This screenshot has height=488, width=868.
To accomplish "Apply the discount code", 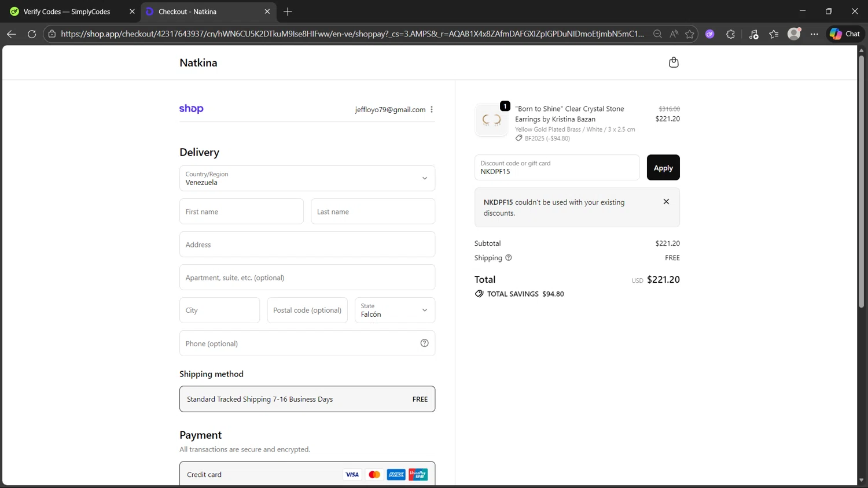I will [x=663, y=168].
